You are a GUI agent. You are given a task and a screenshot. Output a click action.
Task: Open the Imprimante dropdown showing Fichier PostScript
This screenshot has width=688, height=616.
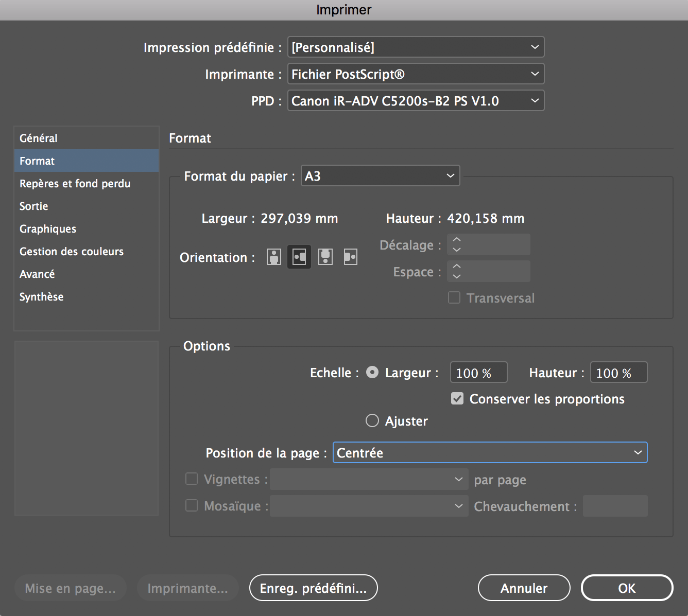coord(415,74)
